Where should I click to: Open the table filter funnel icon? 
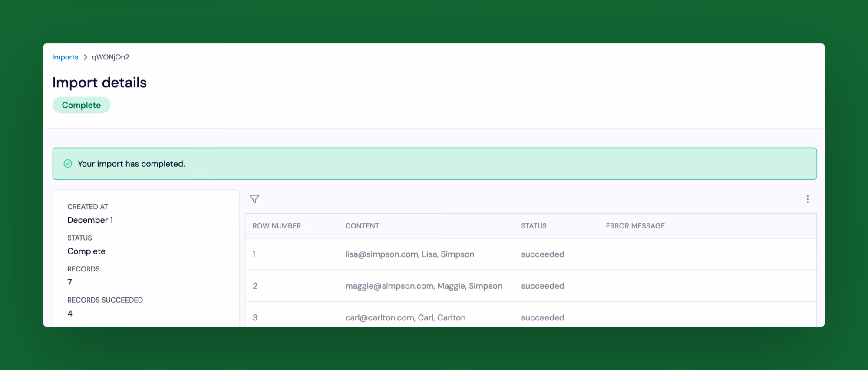tap(254, 199)
